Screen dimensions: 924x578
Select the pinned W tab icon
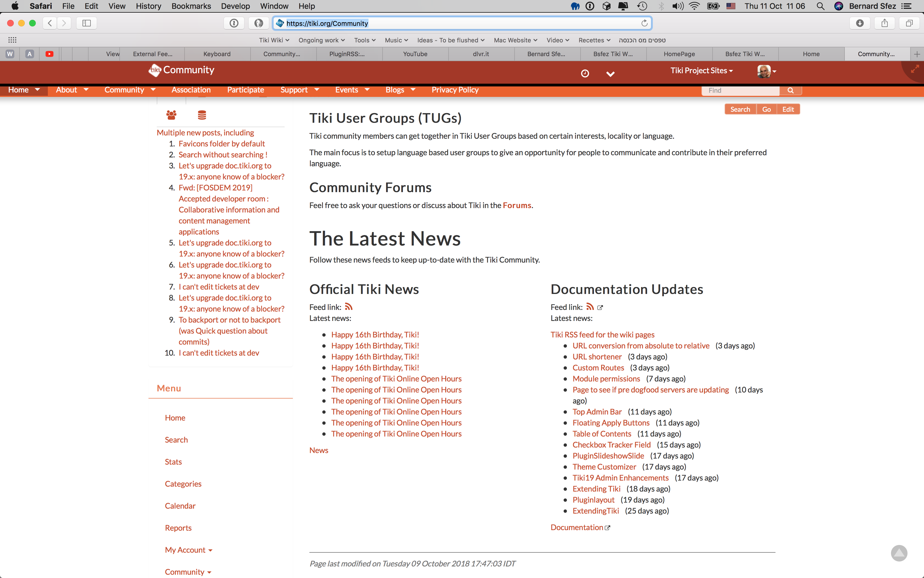tap(10, 54)
